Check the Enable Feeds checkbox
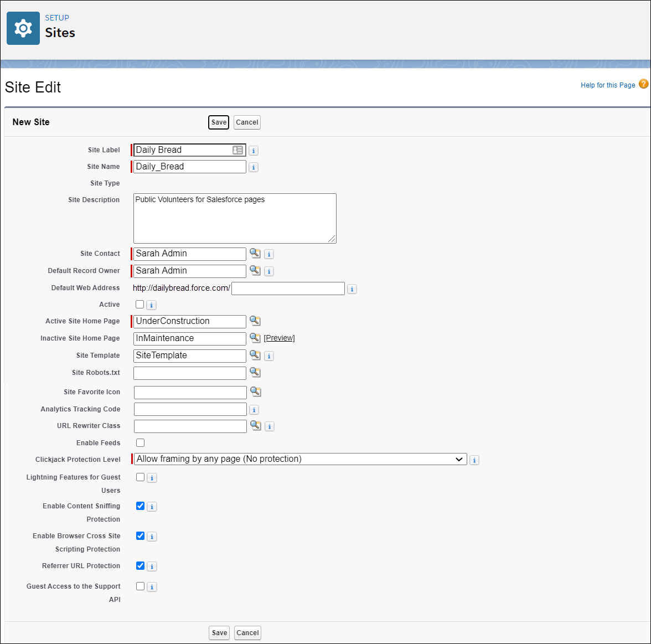Viewport: 651px width, 644px height. [x=140, y=442]
